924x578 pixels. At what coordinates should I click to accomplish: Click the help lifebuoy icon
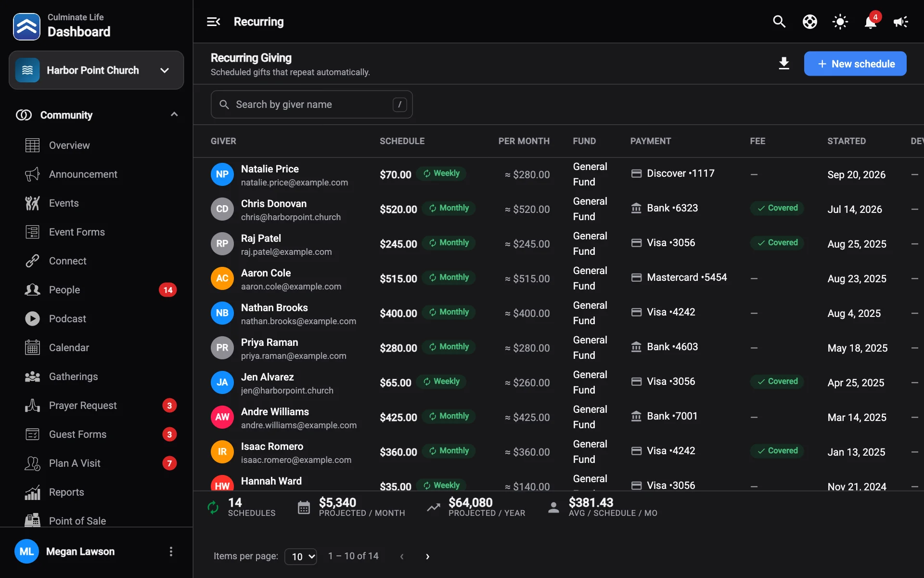809,22
